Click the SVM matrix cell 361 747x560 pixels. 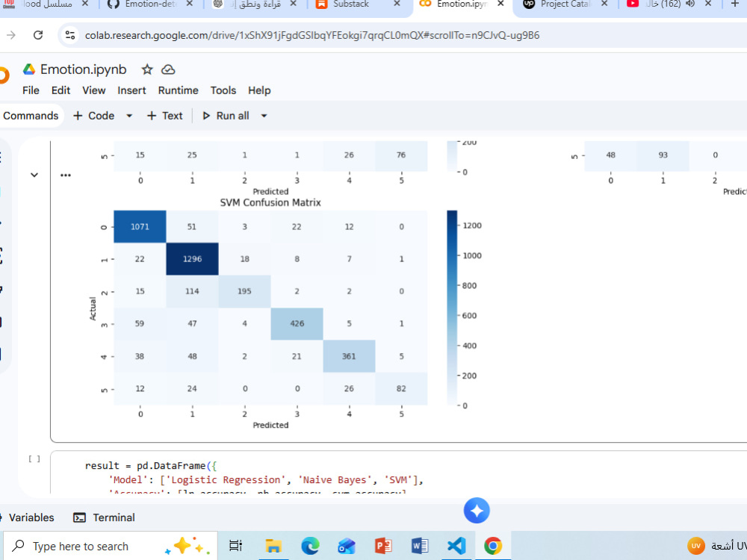[x=349, y=356]
